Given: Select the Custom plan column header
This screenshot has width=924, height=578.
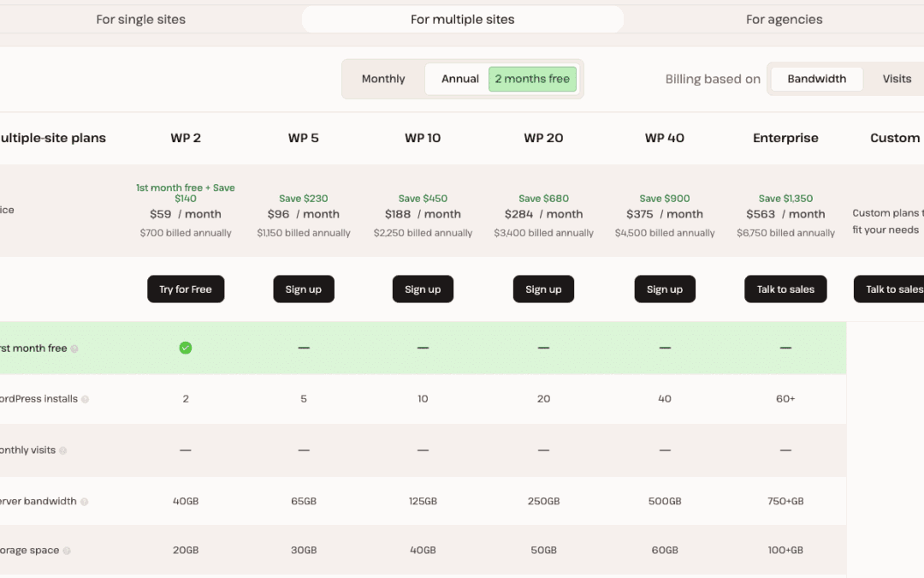Looking at the screenshot, I should (x=895, y=138).
